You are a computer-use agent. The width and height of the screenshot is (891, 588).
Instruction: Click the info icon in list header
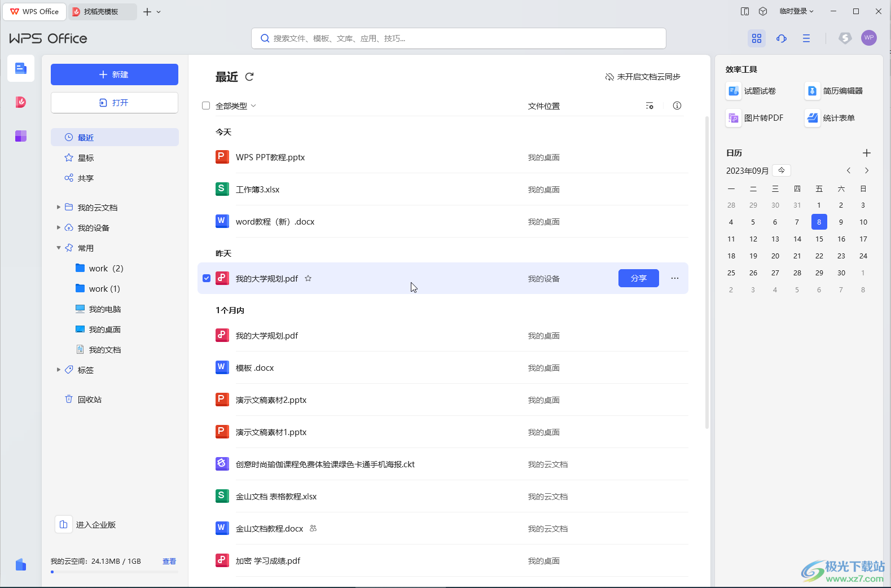click(x=677, y=106)
